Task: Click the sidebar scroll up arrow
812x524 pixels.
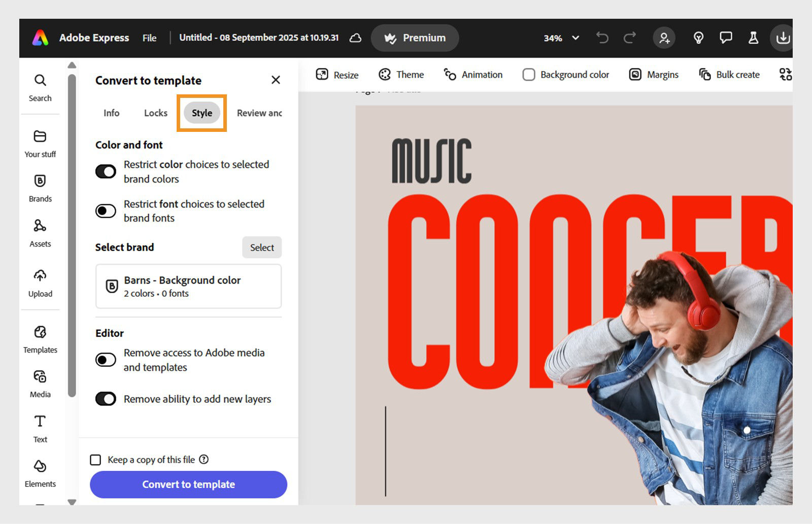Action: coord(72,65)
